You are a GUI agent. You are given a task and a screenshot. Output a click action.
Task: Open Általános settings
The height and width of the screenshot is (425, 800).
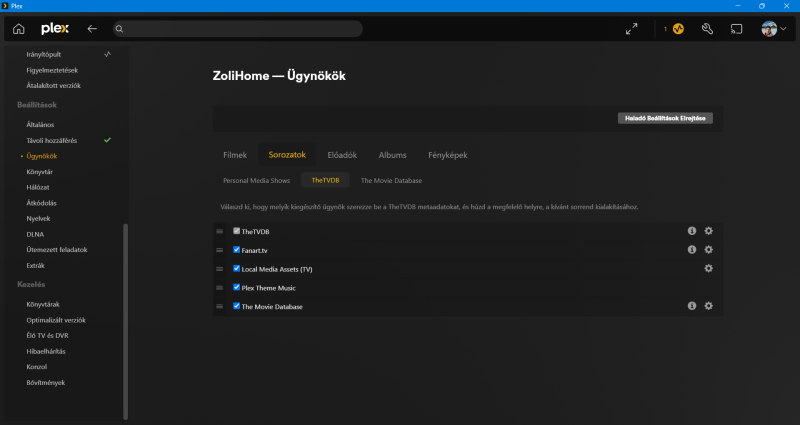[40, 124]
